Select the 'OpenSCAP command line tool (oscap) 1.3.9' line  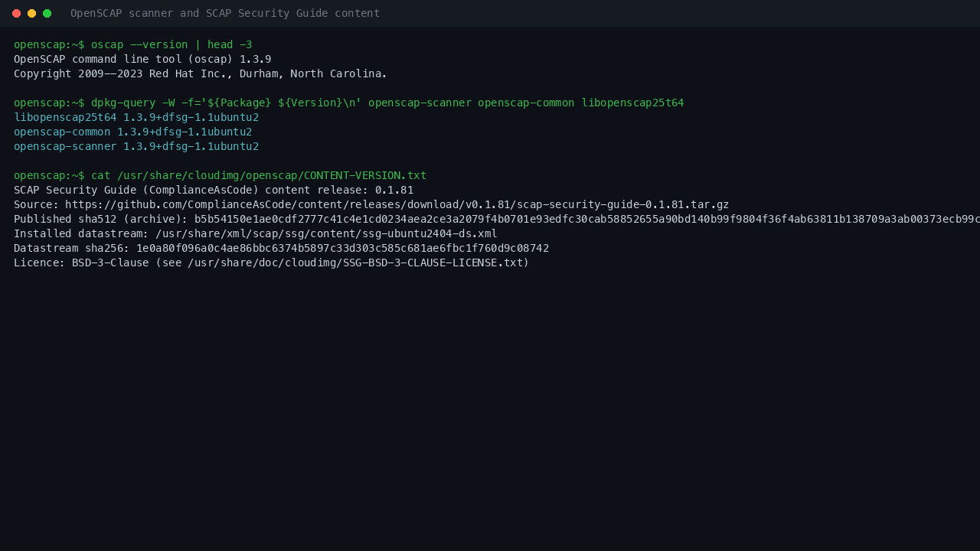pyautogui.click(x=142, y=59)
